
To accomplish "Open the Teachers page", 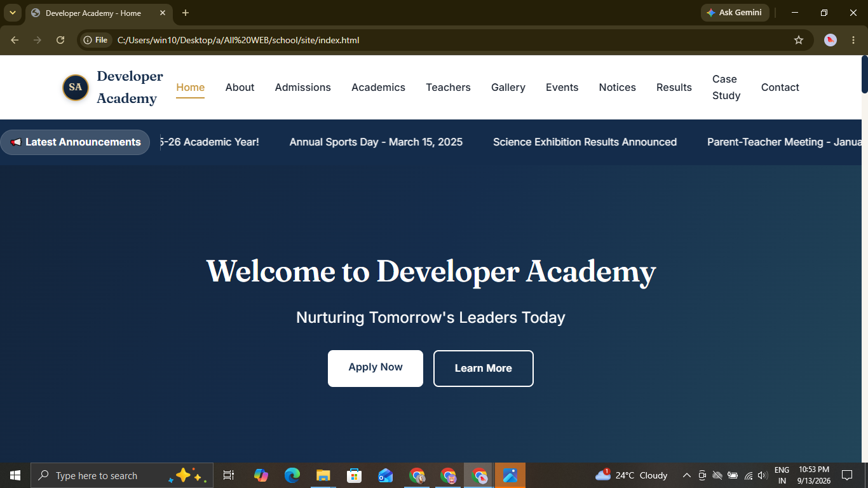I will click(x=448, y=88).
